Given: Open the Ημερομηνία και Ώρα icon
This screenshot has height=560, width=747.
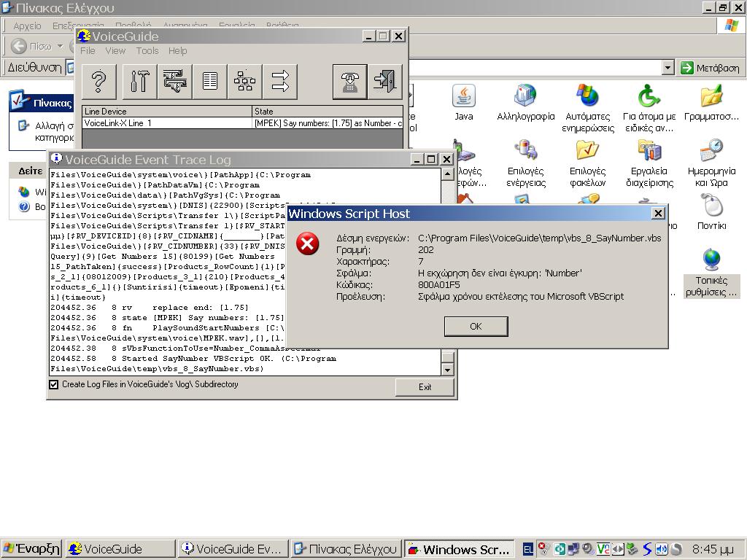Looking at the screenshot, I should (712, 163).
